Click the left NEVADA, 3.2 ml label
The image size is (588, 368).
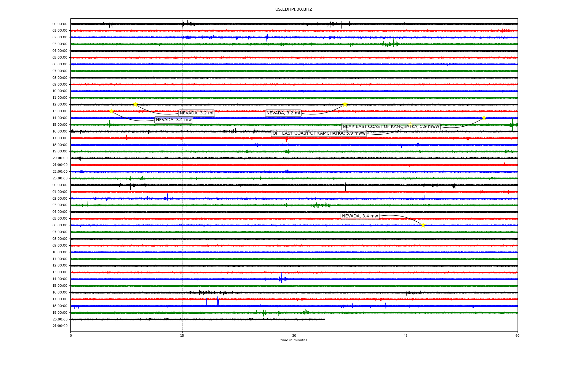coord(196,113)
